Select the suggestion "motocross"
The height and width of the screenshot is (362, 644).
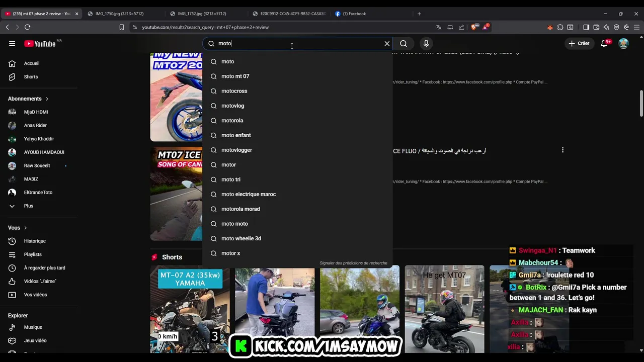[297, 91]
